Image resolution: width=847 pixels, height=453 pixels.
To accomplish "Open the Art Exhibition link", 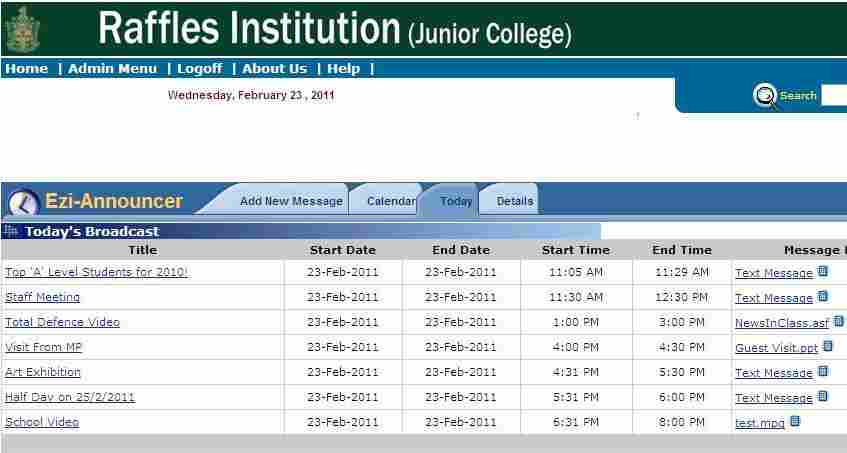I will tap(43, 372).
